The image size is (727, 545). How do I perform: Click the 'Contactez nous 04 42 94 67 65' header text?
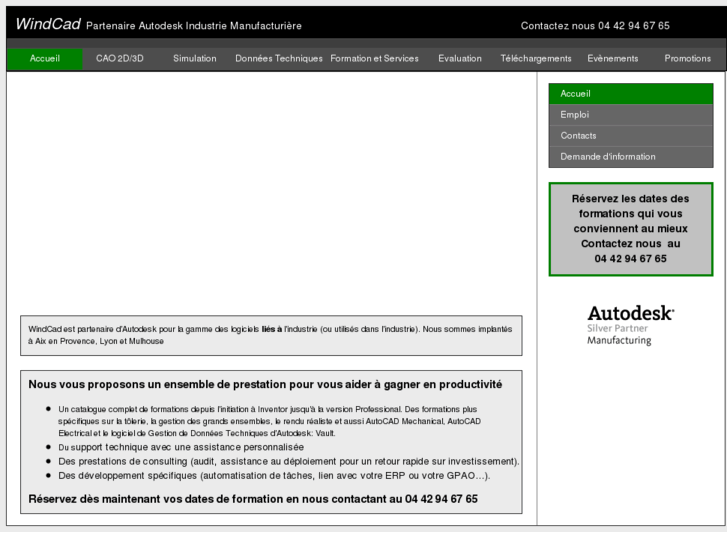tap(595, 26)
